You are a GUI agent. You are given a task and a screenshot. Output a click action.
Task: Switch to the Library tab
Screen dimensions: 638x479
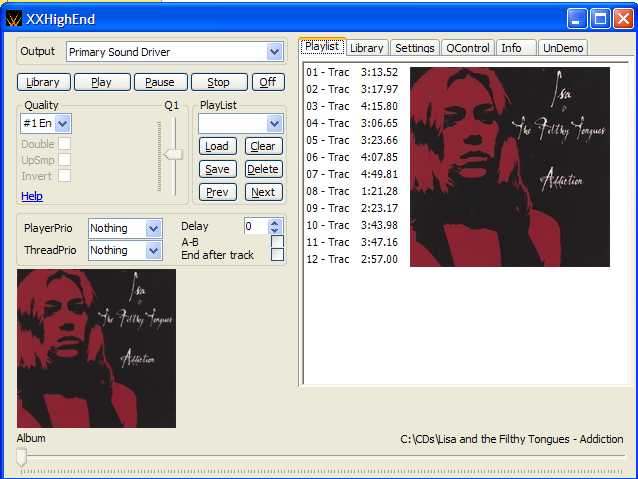pyautogui.click(x=367, y=48)
